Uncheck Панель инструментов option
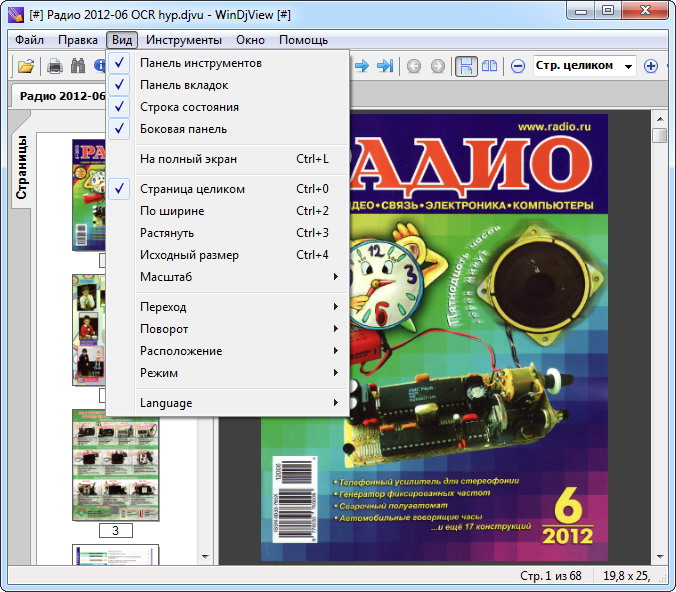Viewport: 676px width, 592px height. point(228,63)
